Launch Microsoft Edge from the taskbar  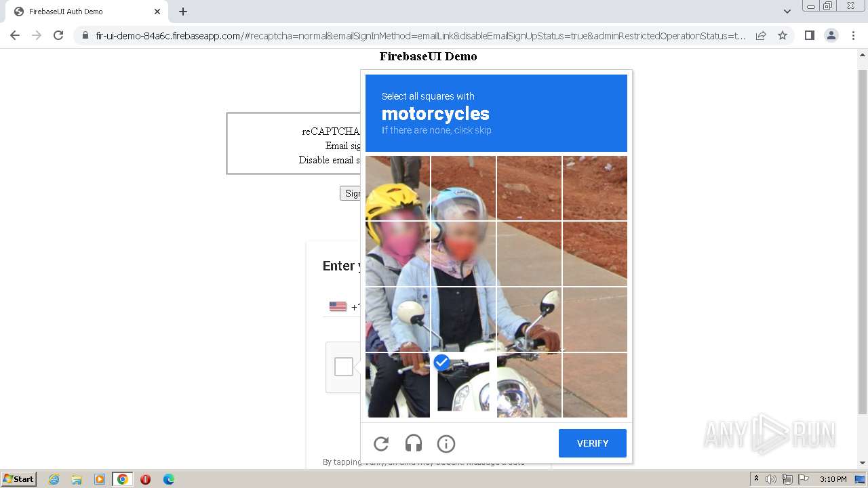point(168,479)
